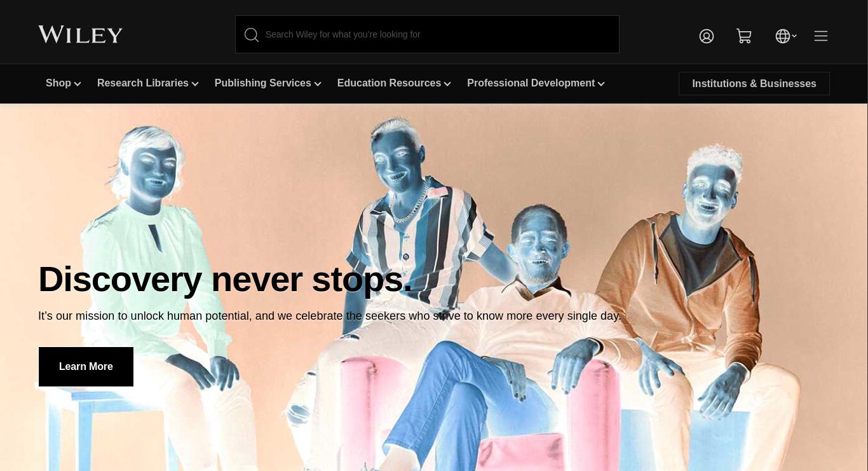Open the Education Resources menu

[x=394, y=83]
